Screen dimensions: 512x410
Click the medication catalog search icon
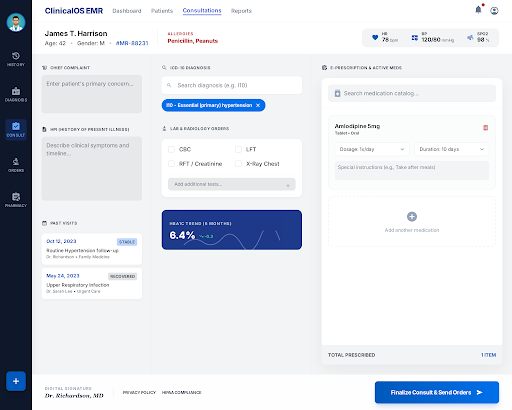pyautogui.click(x=337, y=93)
